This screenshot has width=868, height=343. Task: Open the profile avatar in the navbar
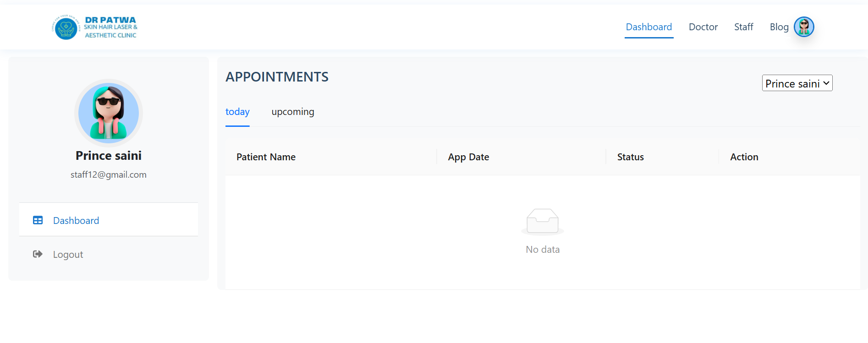click(804, 27)
